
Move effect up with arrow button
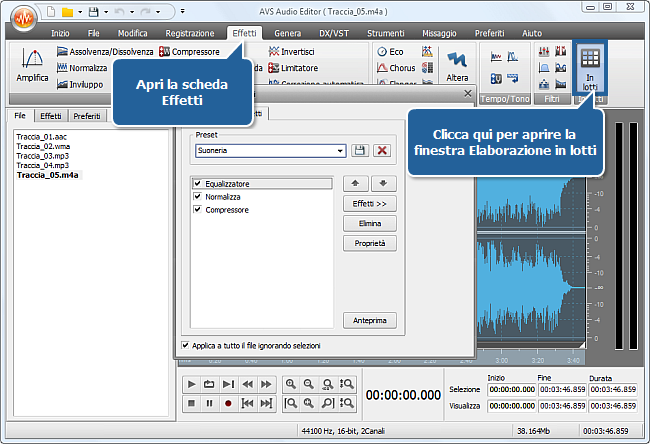tap(356, 184)
